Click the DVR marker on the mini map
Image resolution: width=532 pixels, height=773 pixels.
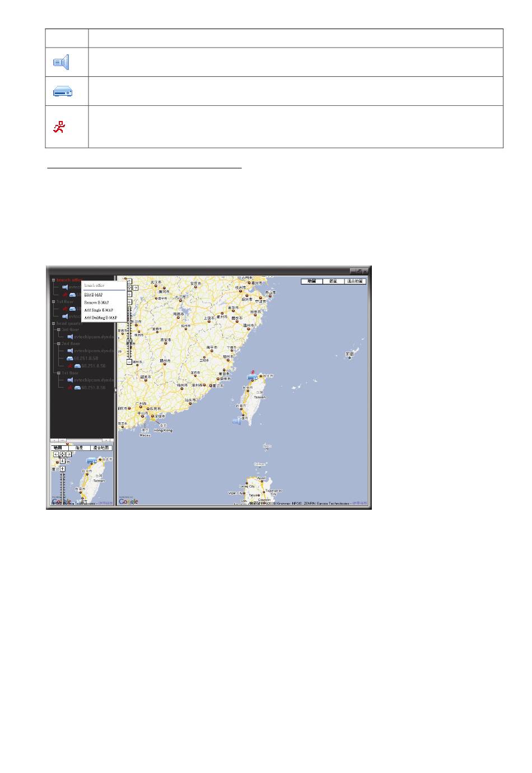[92, 460]
